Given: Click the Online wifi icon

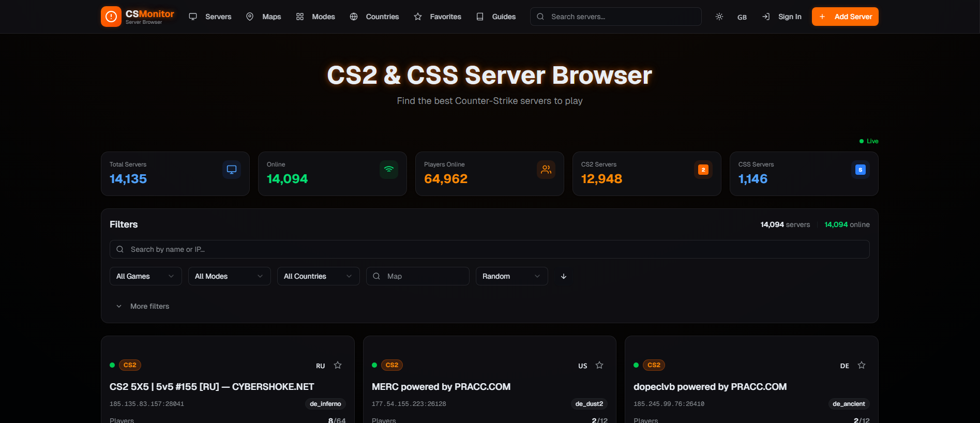Looking at the screenshot, I should (x=389, y=170).
